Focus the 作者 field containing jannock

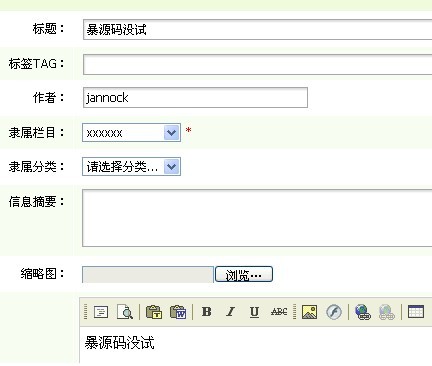(x=195, y=98)
